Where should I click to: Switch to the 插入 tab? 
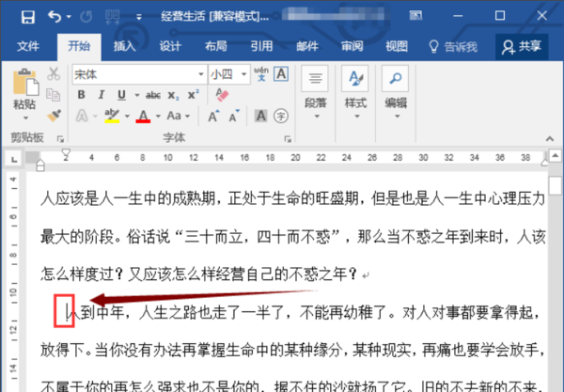pyautogui.click(x=124, y=46)
